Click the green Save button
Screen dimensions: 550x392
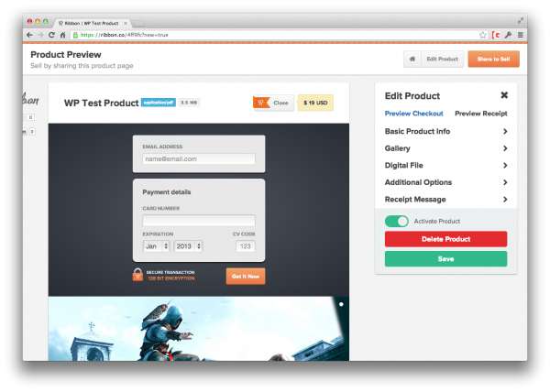click(445, 259)
